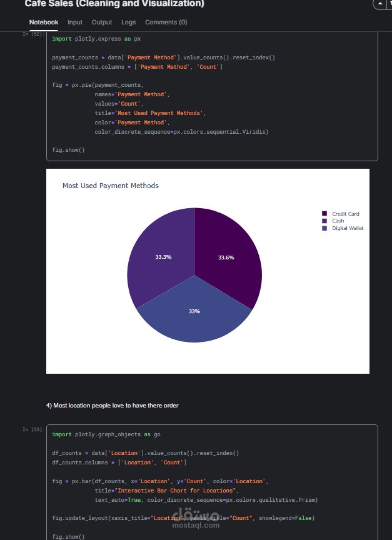Click the Credit Card legend label
Screen dimensions: 392x540
coord(346,214)
